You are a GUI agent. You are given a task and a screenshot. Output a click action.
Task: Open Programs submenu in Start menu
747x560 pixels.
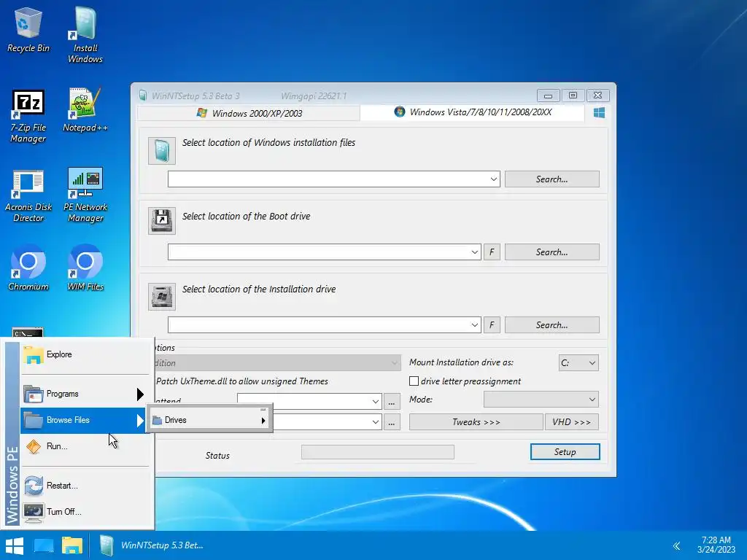(83, 394)
